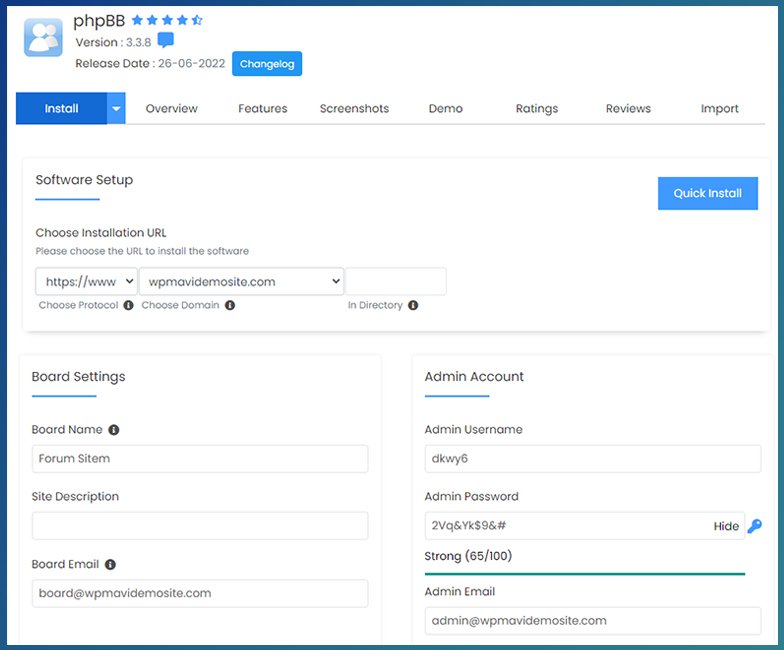Open the Demo tab
Image resolution: width=784 pixels, height=650 pixels.
pos(446,108)
